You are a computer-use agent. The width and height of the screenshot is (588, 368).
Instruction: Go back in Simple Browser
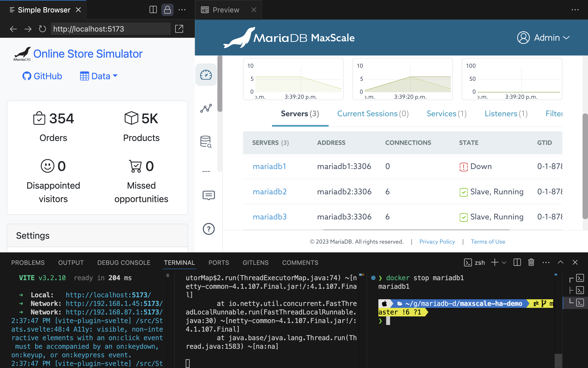13,29
